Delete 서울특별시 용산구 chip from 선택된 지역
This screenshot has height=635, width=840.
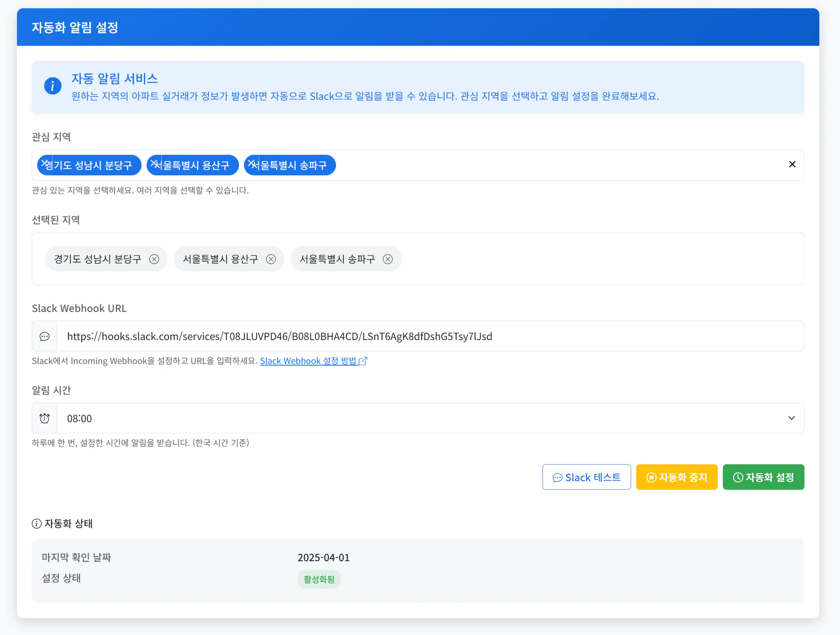(271, 259)
